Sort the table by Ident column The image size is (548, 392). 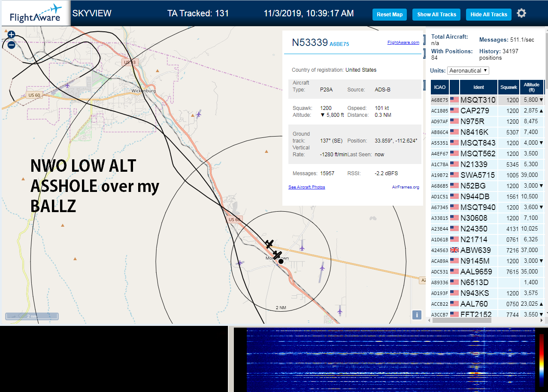point(478,87)
